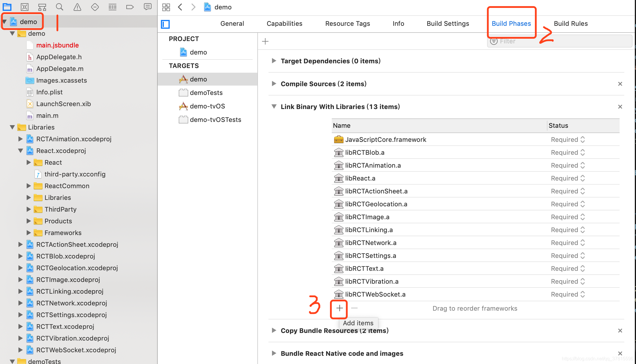The height and width of the screenshot is (364, 636).
Task: Select AppDelegate.m file
Action: coord(60,69)
